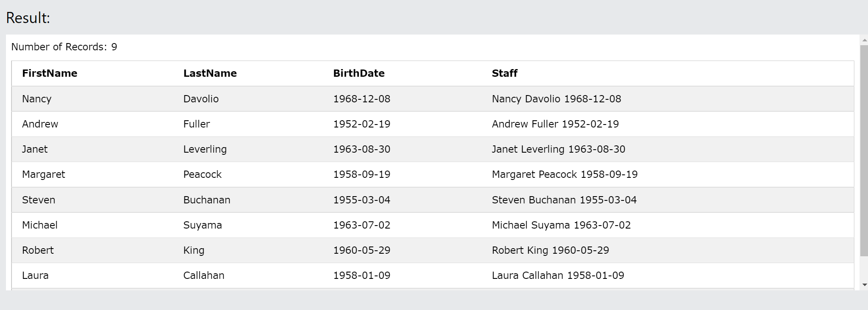
Task: Click the Result heading
Action: pos(28,18)
